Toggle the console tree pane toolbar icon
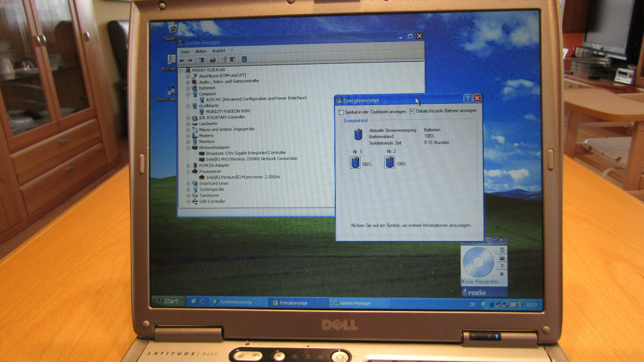Image resolution: width=644 pixels, height=362 pixels. coord(201,60)
